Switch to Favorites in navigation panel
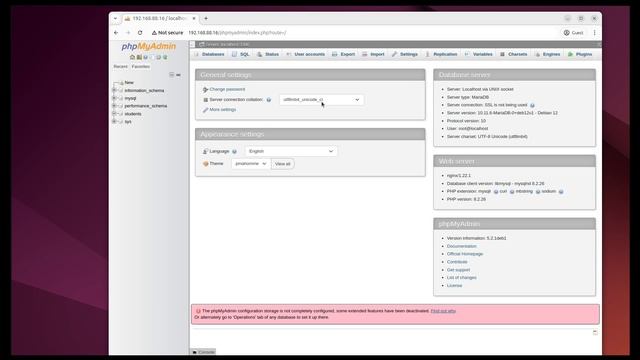Viewport: 640px width, 360px height. tap(141, 67)
